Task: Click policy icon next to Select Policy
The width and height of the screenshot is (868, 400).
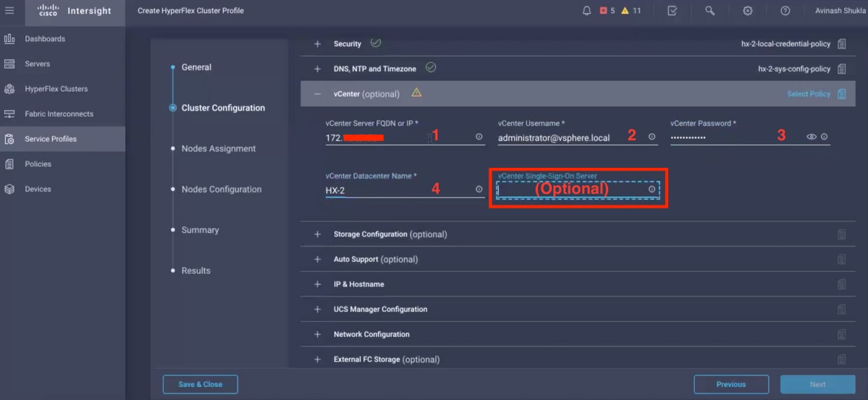Action: coord(841,94)
